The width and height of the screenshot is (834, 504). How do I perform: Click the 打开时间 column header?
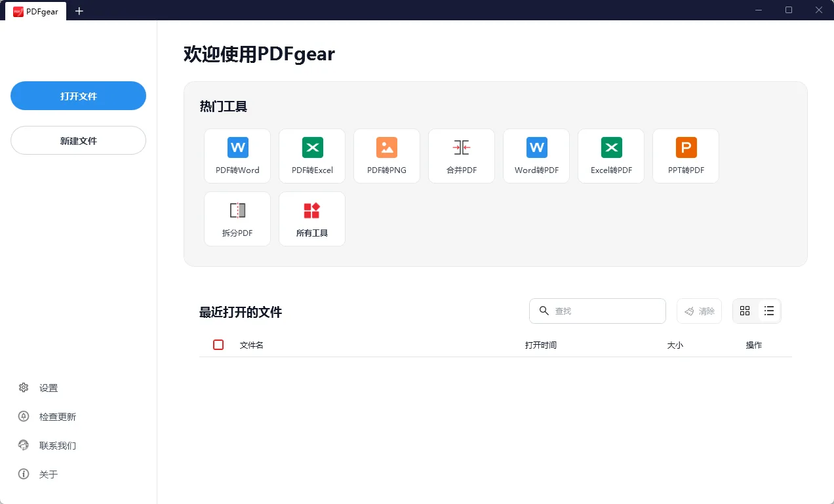click(x=541, y=345)
